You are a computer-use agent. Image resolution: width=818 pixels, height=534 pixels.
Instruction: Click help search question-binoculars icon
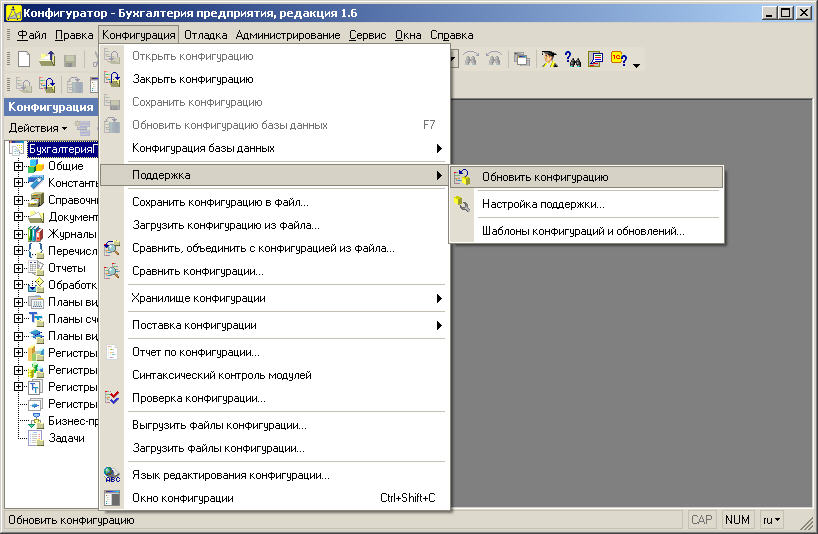click(x=572, y=59)
